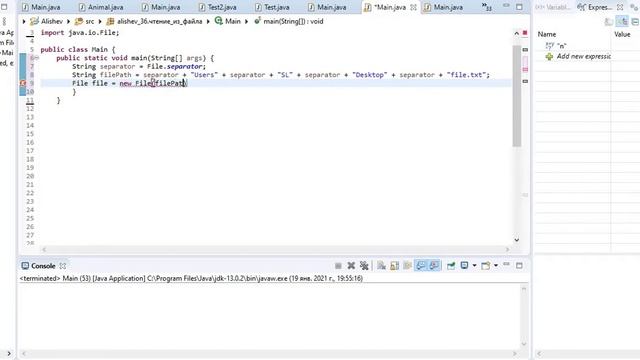Close the Expressions view tab

pos(620,7)
